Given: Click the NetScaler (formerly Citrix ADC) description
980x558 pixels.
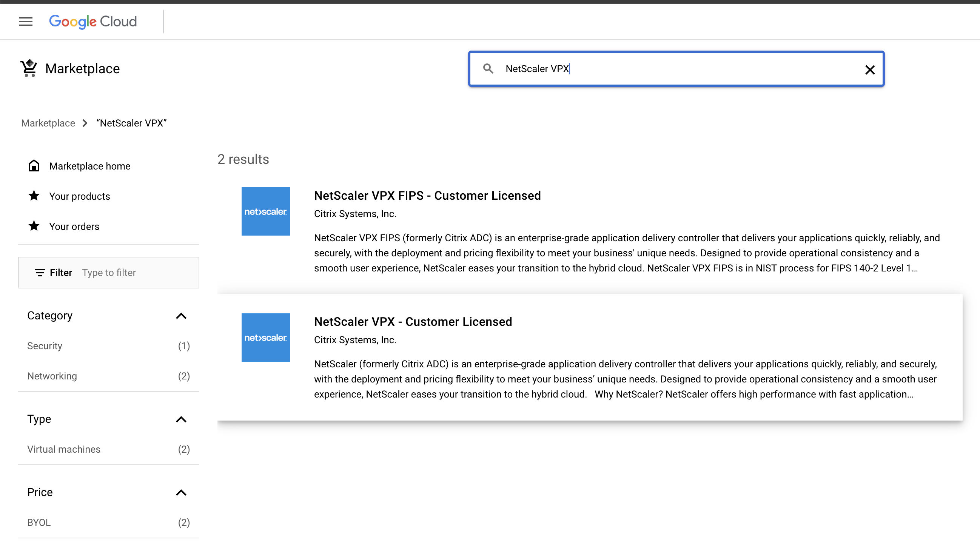Looking at the screenshot, I should [x=625, y=379].
